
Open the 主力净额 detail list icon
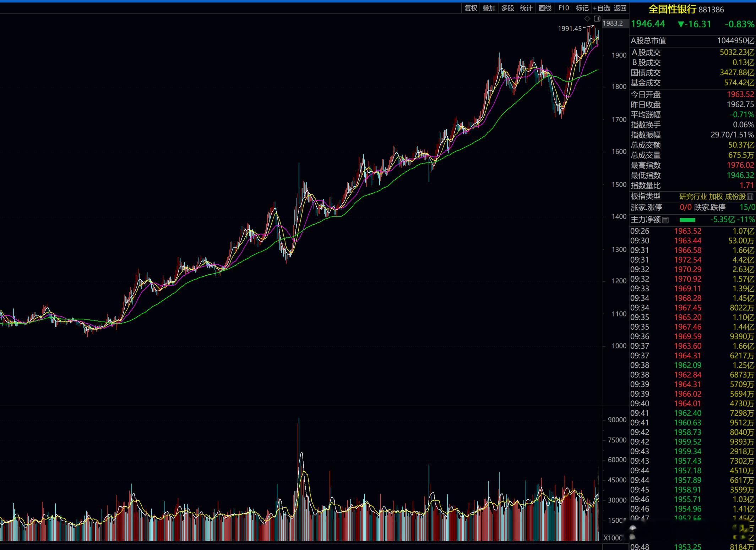pyautogui.click(x=665, y=220)
